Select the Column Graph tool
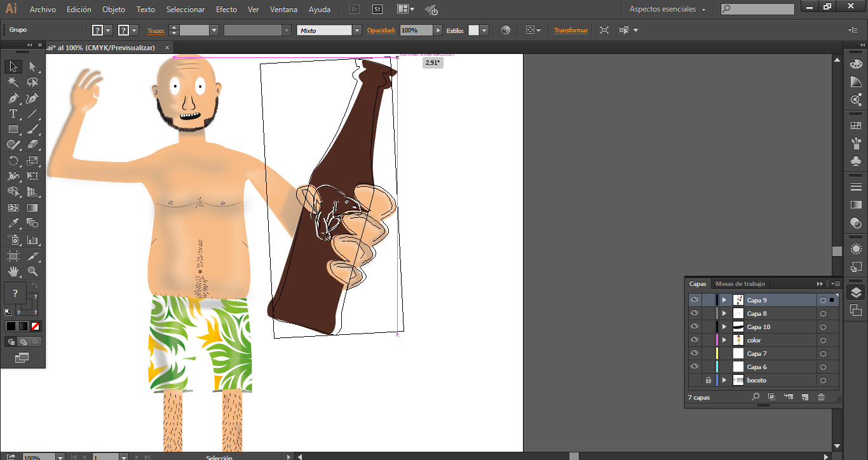The height and width of the screenshot is (460, 868). (32, 240)
